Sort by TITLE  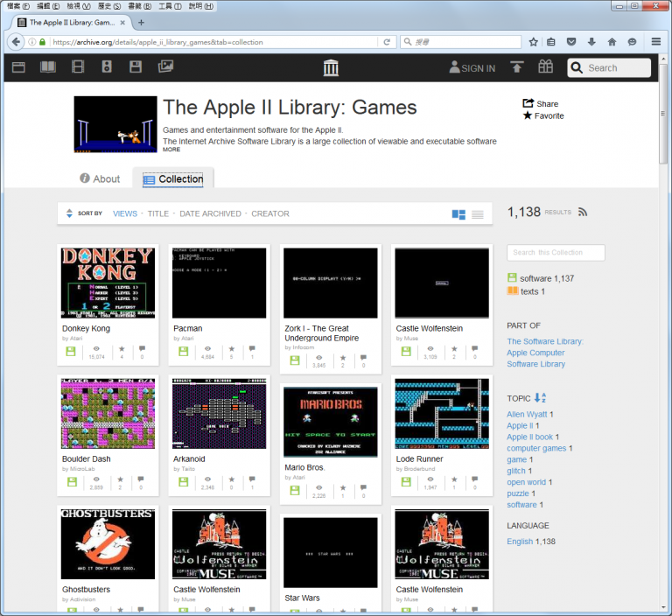[158, 213]
